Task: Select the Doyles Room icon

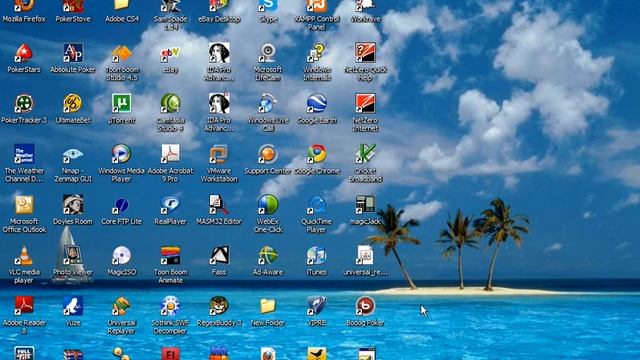Action: [73, 205]
